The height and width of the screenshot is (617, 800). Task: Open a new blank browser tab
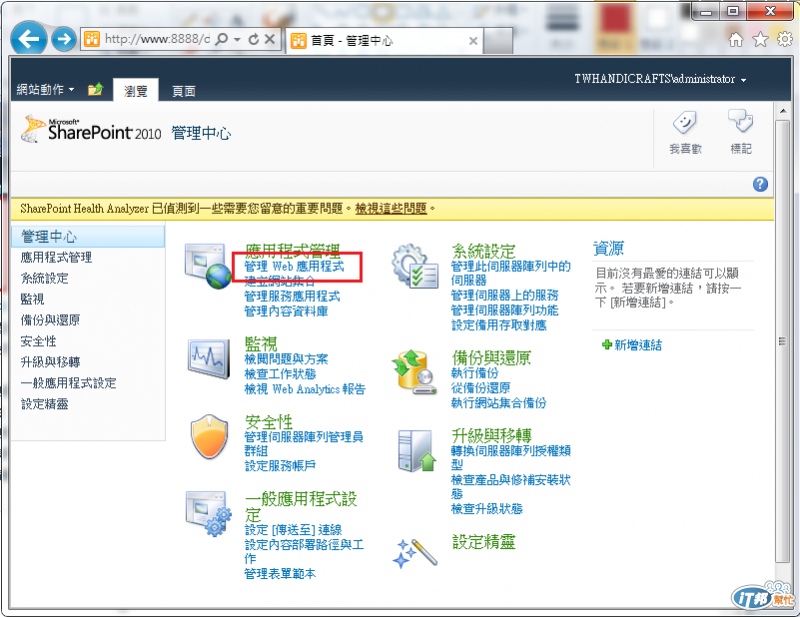[498, 41]
